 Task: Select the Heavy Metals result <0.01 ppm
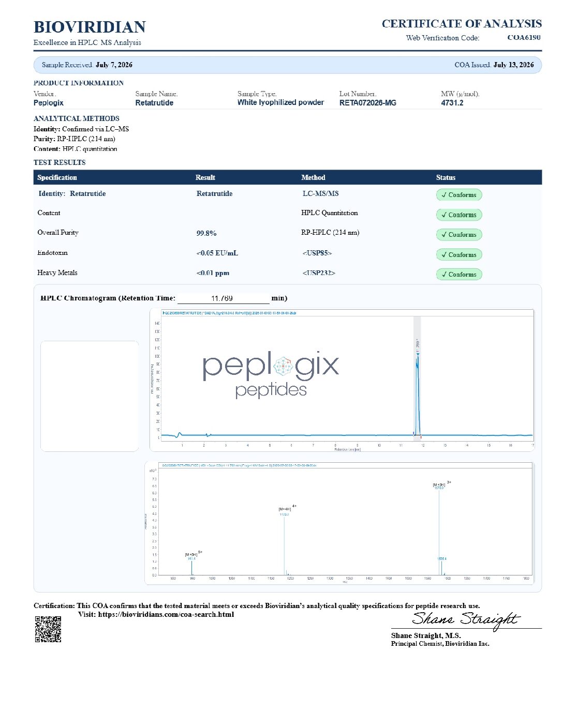[213, 273]
